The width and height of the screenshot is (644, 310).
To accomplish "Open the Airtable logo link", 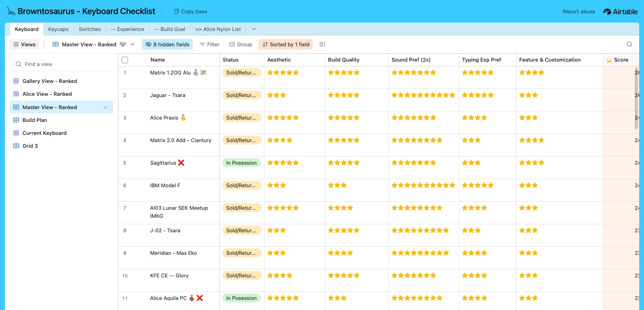I will [x=620, y=12].
